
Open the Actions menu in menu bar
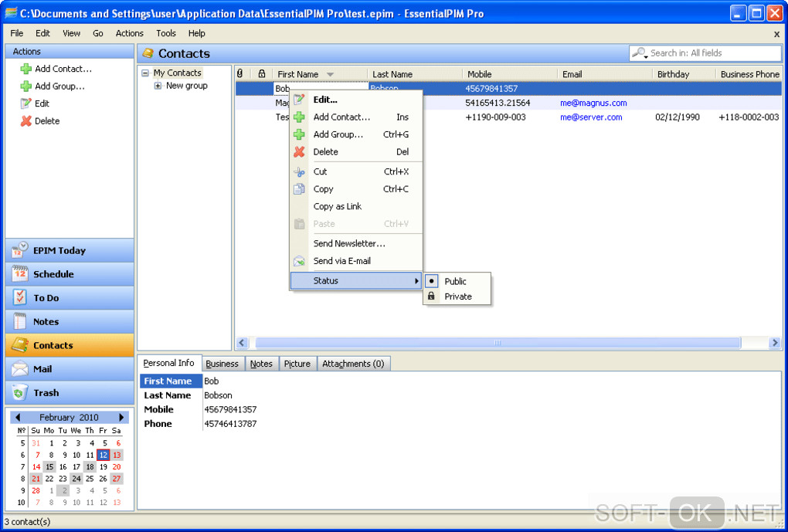point(129,33)
